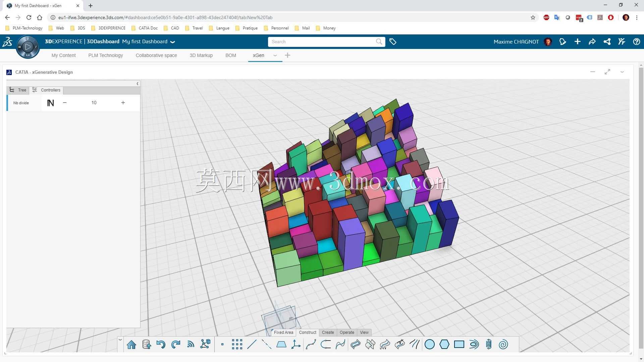
Task: Decrease the Nb divide value
Action: [65, 103]
